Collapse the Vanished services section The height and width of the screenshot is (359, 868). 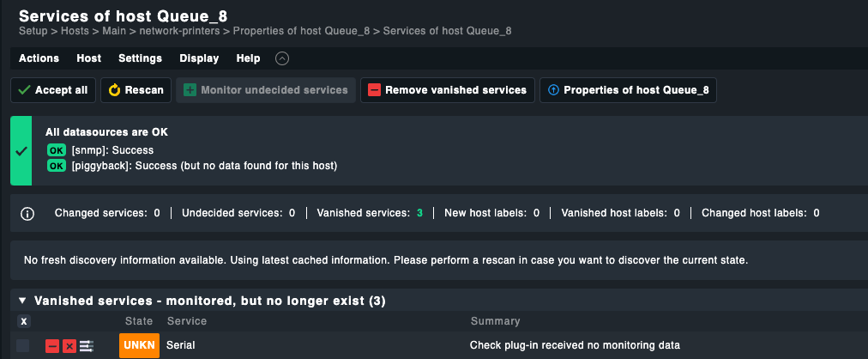click(22, 301)
